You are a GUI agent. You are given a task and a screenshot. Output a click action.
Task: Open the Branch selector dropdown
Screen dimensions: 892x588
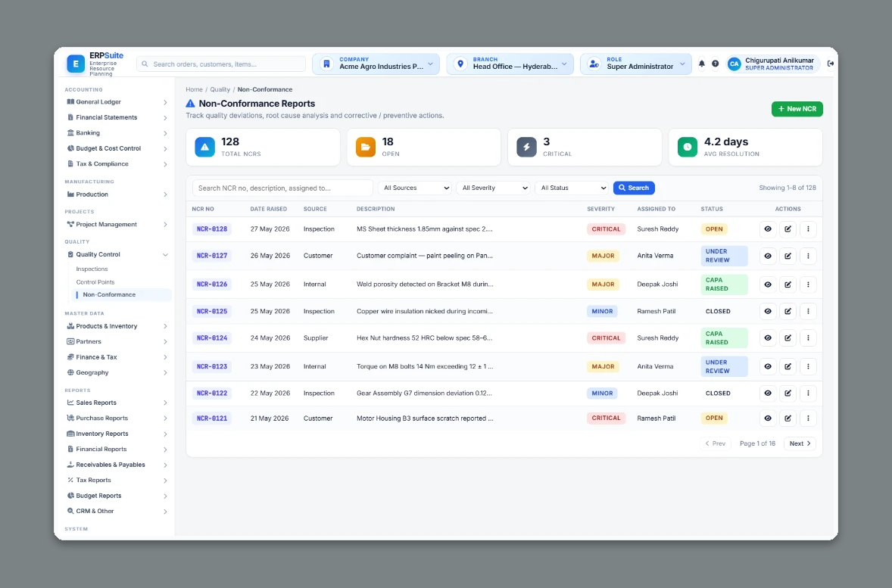[x=510, y=64]
